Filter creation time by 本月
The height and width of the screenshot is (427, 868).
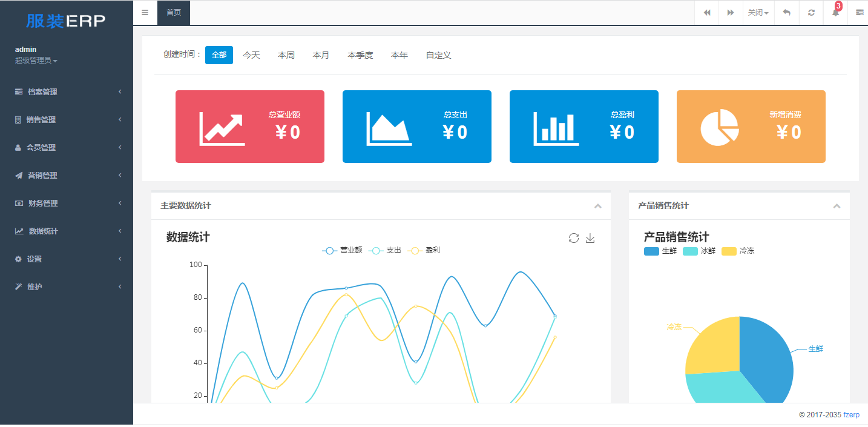pos(321,55)
